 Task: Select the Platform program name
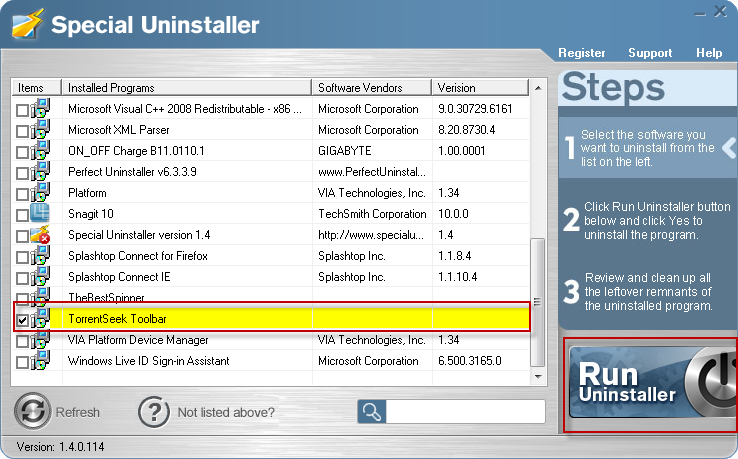(x=87, y=193)
